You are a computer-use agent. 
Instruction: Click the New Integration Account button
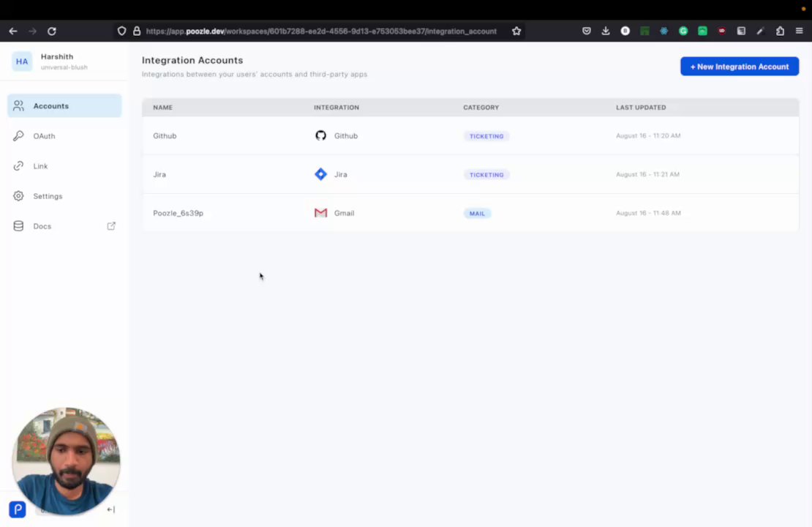pos(739,67)
